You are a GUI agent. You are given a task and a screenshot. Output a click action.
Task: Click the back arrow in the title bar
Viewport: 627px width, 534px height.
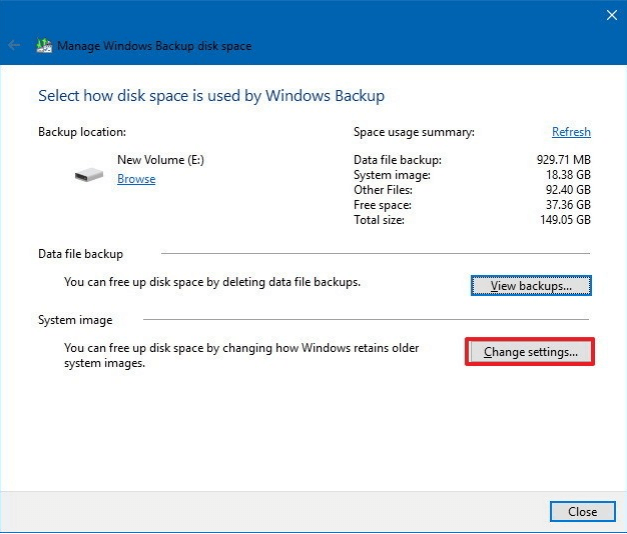coord(14,45)
